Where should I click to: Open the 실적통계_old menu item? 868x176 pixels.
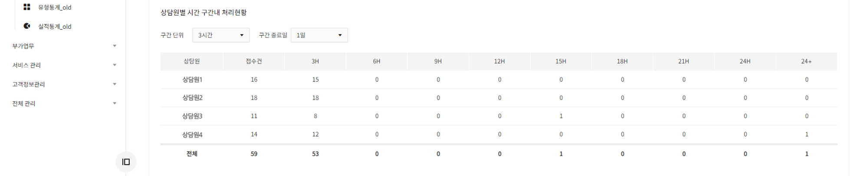[55, 27]
